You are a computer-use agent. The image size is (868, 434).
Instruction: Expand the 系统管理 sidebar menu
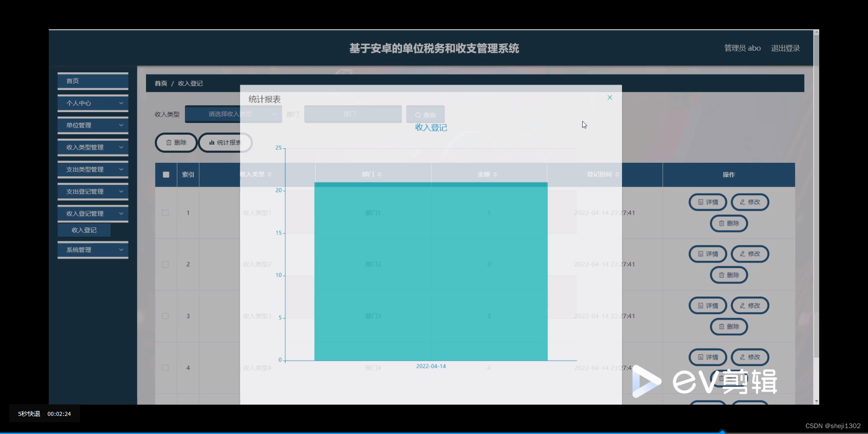click(93, 250)
